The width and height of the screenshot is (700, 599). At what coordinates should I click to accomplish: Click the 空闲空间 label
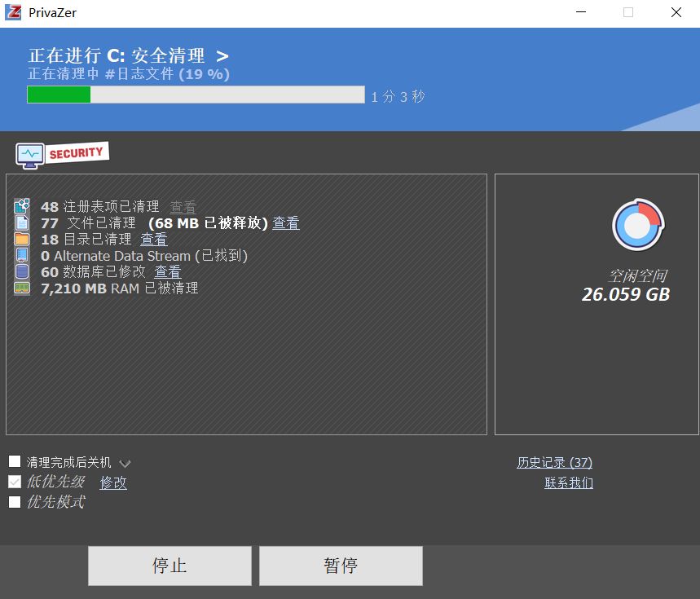(638, 275)
